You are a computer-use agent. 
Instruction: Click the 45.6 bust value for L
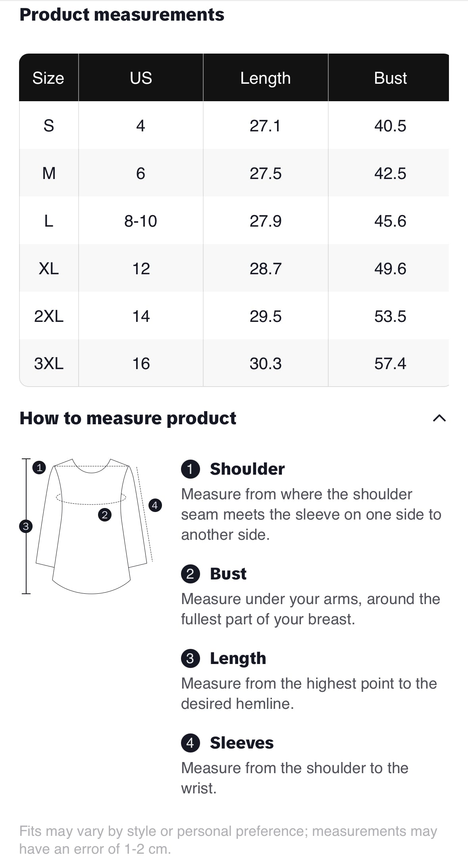[x=390, y=221]
